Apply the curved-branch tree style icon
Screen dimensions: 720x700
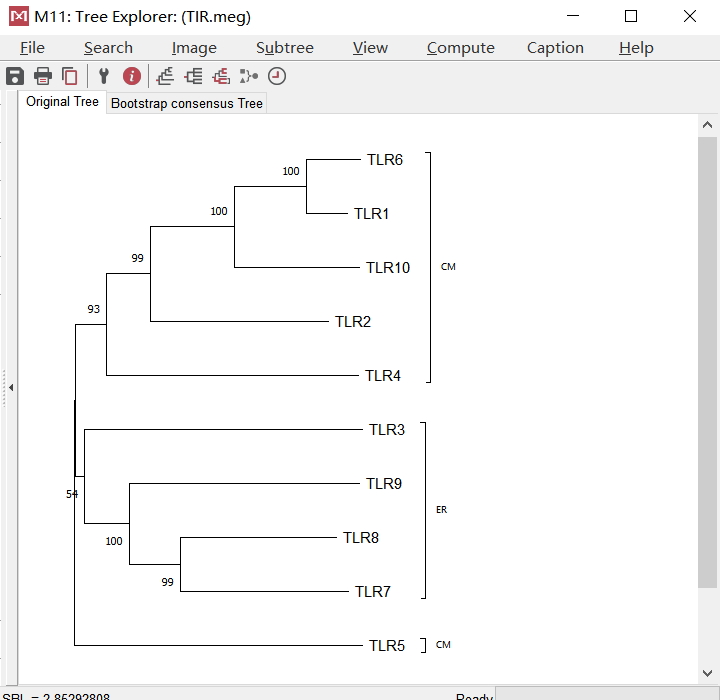[165, 76]
